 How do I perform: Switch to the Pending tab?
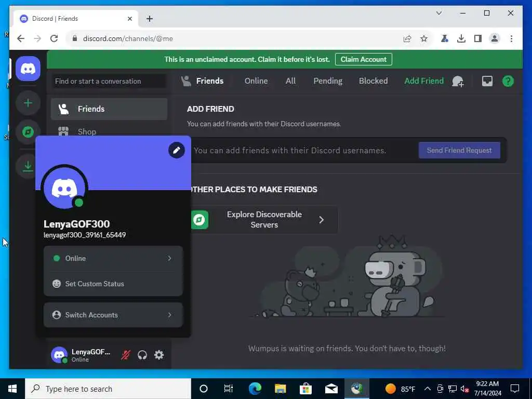tap(328, 81)
